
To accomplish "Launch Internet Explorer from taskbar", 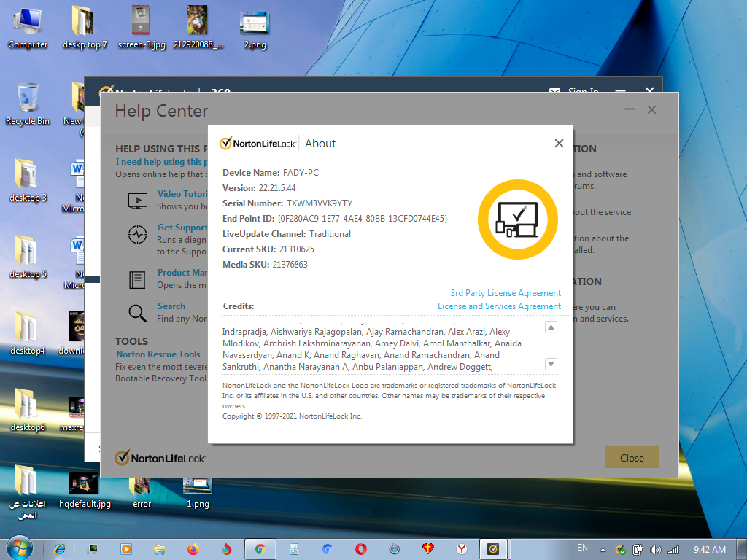I will click(60, 549).
